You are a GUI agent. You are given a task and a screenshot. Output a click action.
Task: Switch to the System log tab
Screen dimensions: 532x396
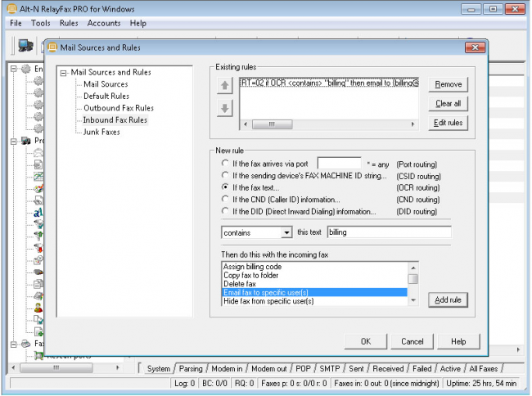[159, 368]
